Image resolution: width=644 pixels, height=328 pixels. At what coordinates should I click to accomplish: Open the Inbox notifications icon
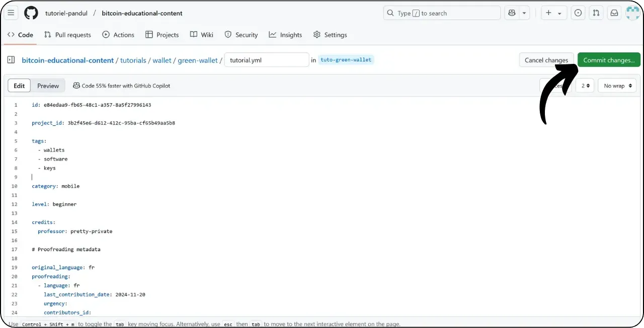coord(614,13)
